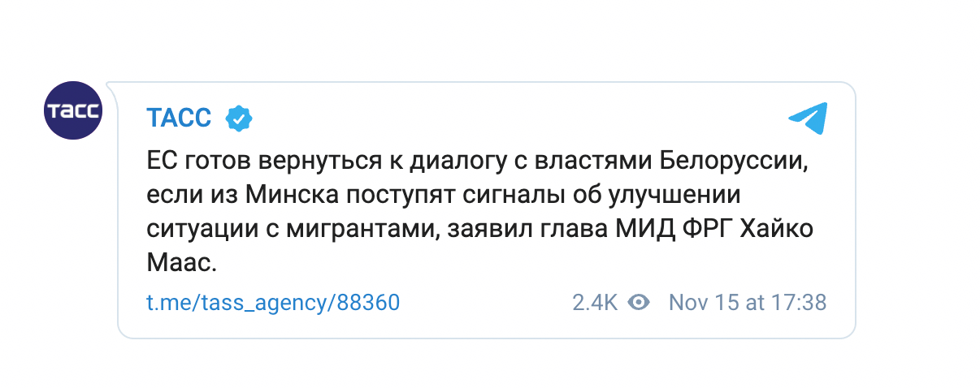Image resolution: width=980 pixels, height=388 pixels.
Task: Click the blue verified checkmark badge
Action: point(238,119)
